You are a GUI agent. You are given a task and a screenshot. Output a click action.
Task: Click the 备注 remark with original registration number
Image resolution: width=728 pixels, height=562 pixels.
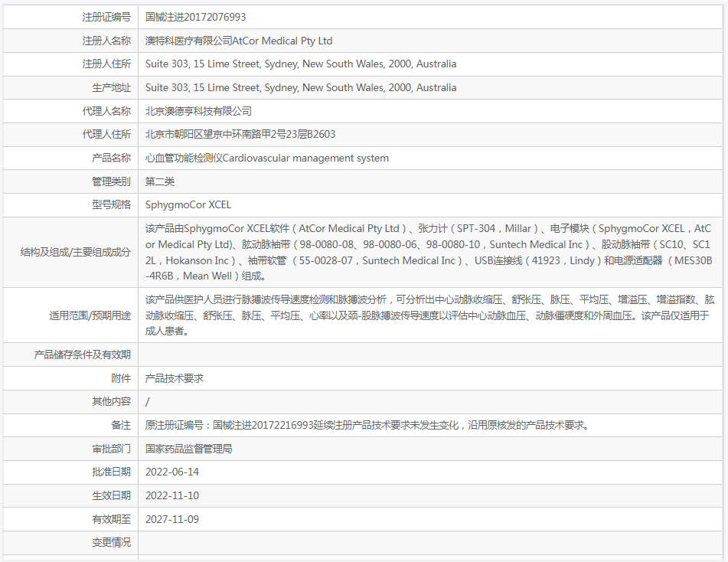(x=367, y=425)
